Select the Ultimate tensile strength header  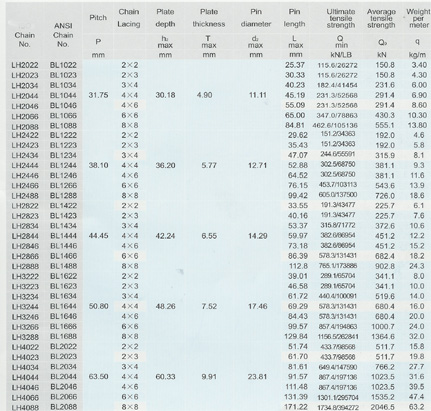coord(341,18)
